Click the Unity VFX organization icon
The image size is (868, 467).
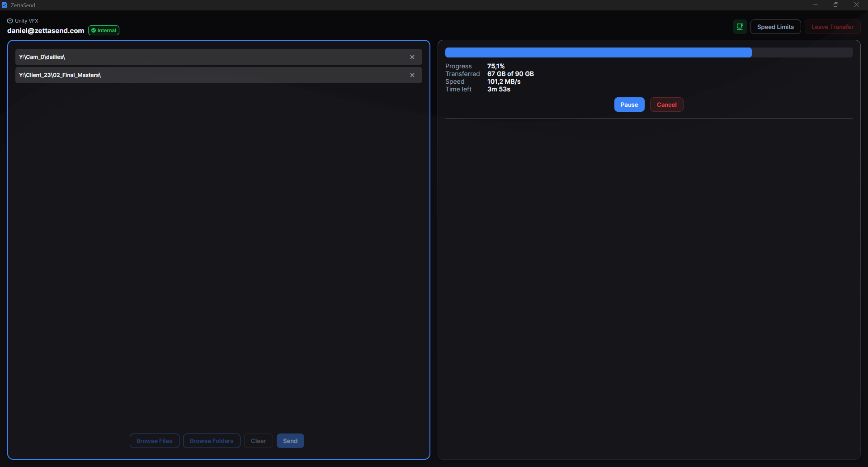10,21
